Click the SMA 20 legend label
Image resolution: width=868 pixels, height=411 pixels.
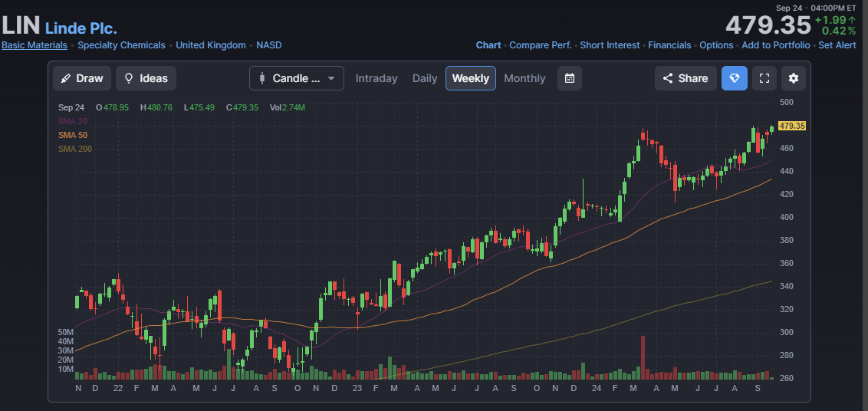(73, 121)
